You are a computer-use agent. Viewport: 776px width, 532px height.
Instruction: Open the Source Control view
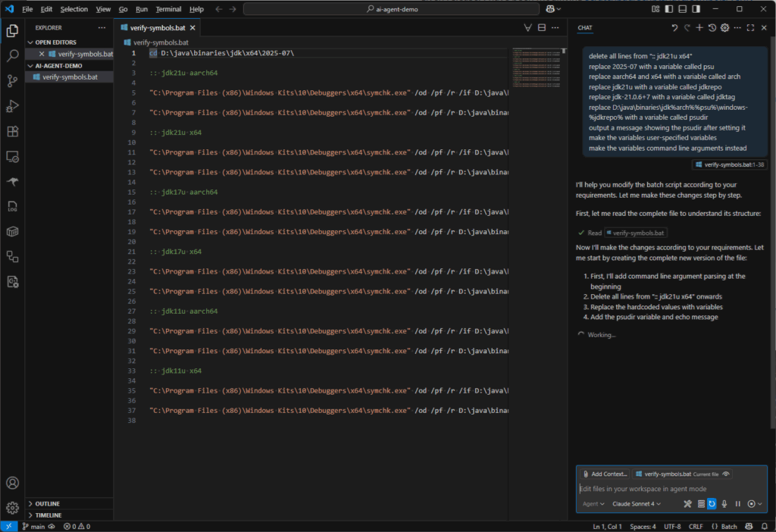(12, 81)
